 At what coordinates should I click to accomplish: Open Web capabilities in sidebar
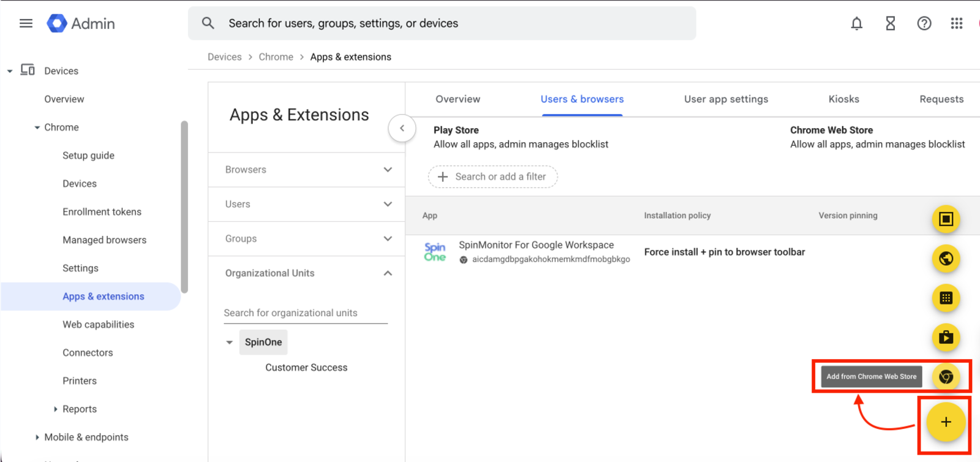click(x=98, y=325)
